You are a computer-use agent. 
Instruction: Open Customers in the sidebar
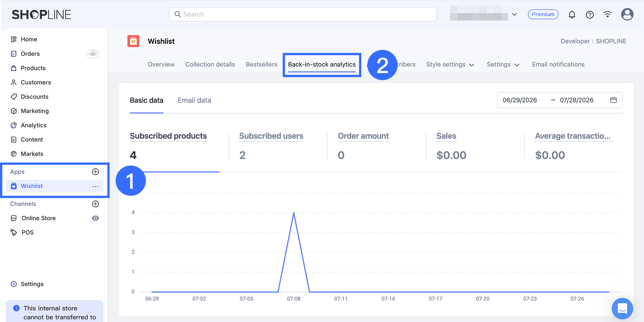(x=36, y=82)
